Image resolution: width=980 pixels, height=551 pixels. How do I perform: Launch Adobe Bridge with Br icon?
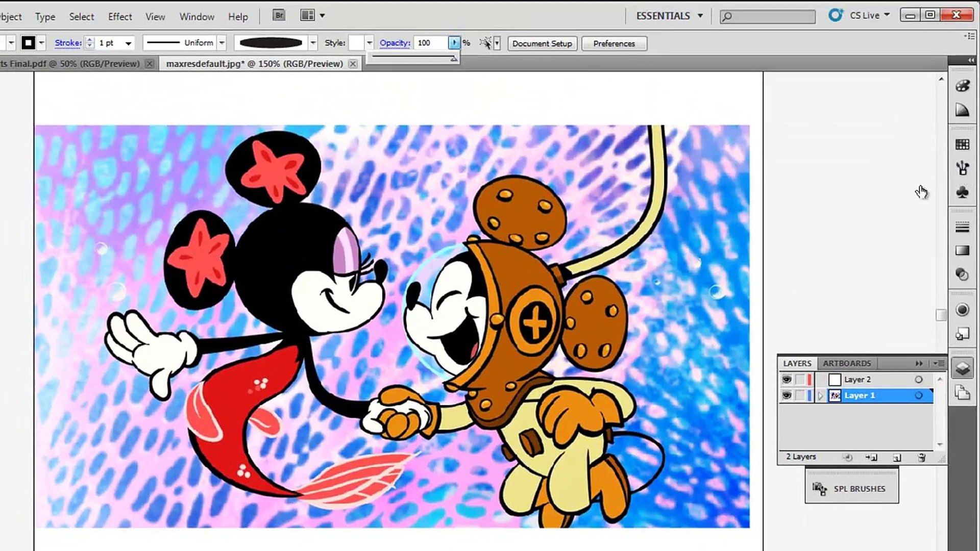[279, 15]
